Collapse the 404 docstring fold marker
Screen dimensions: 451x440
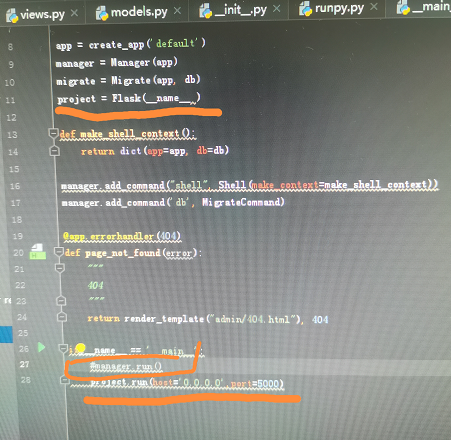[60, 268]
